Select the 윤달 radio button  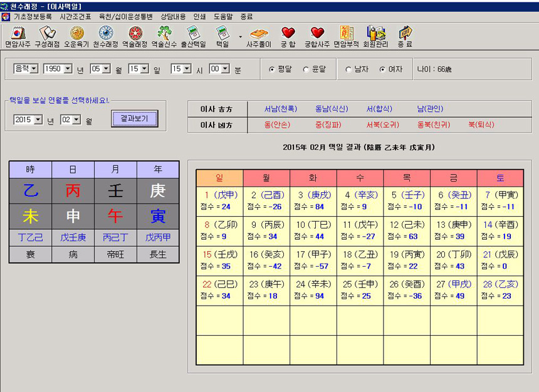pos(306,70)
